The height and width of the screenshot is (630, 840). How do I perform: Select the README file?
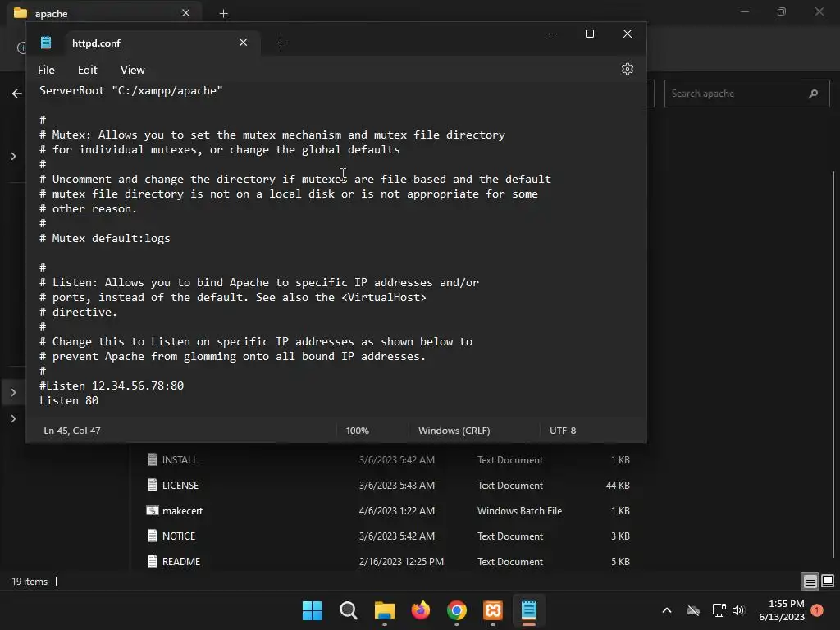click(388, 561)
